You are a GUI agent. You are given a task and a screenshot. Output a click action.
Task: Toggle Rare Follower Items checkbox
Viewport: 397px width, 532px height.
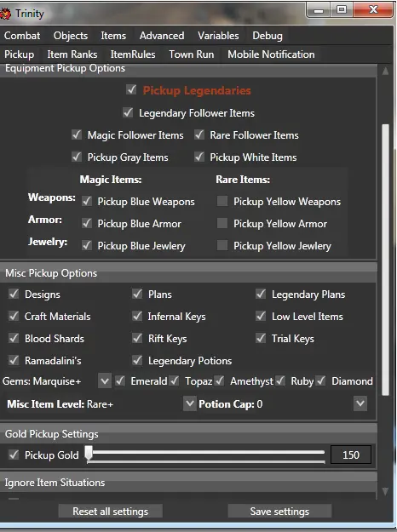click(x=199, y=134)
